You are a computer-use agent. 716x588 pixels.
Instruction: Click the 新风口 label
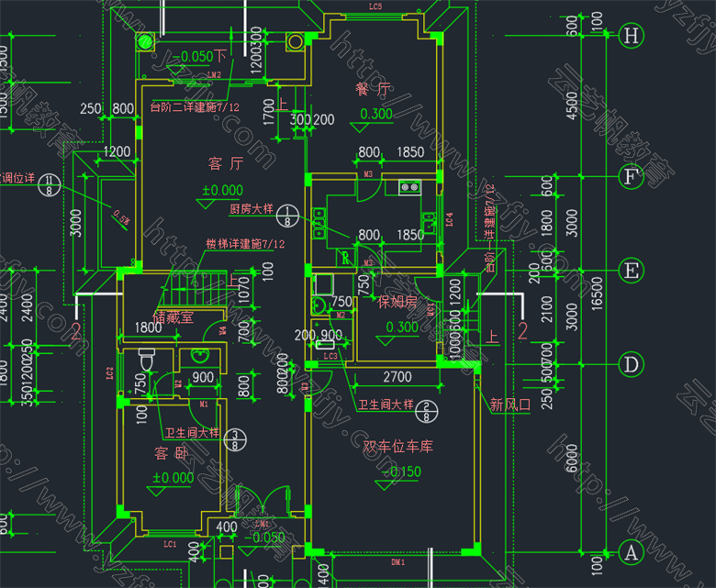coord(510,405)
